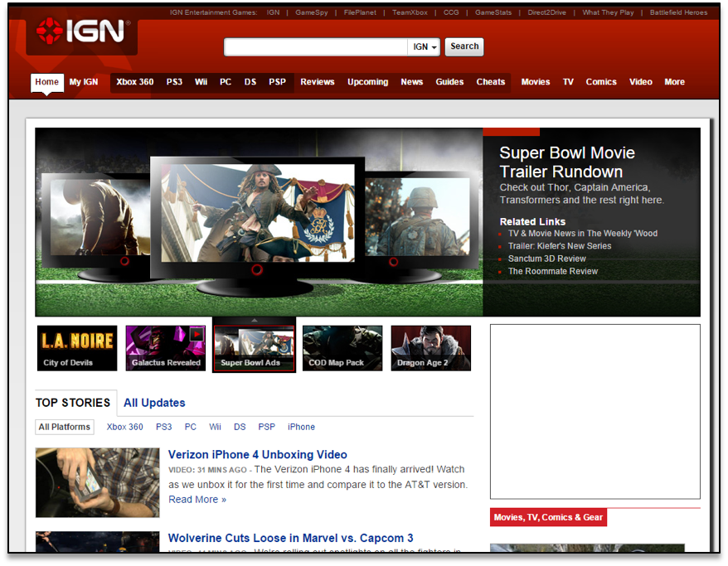Screen dimensions: 728x566
Task: Visit CCG in the top network bar
Action: coord(451,12)
